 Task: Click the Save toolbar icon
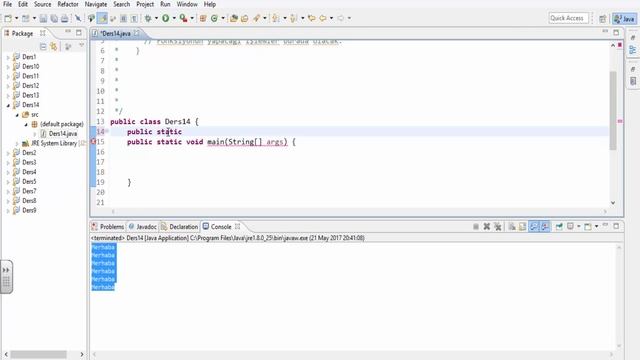pos(43,18)
